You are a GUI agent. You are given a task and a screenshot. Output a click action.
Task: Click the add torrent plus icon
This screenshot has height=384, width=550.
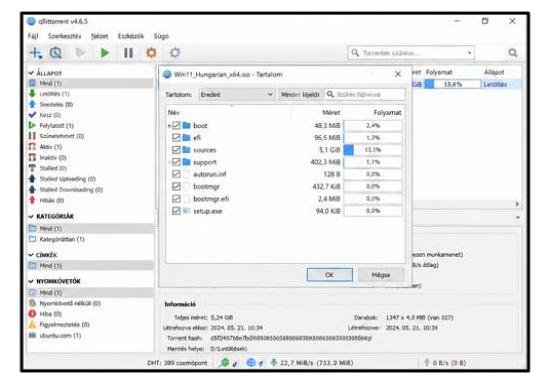pyautogui.click(x=36, y=53)
